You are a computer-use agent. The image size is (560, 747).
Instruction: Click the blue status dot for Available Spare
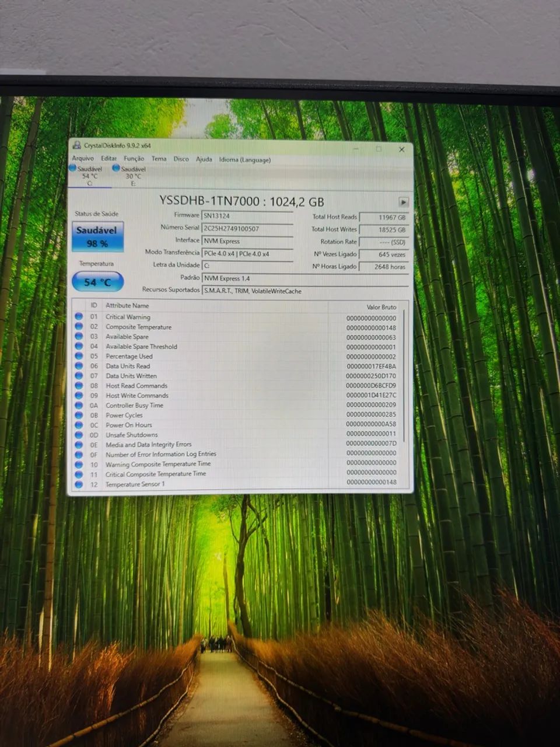pos(79,336)
